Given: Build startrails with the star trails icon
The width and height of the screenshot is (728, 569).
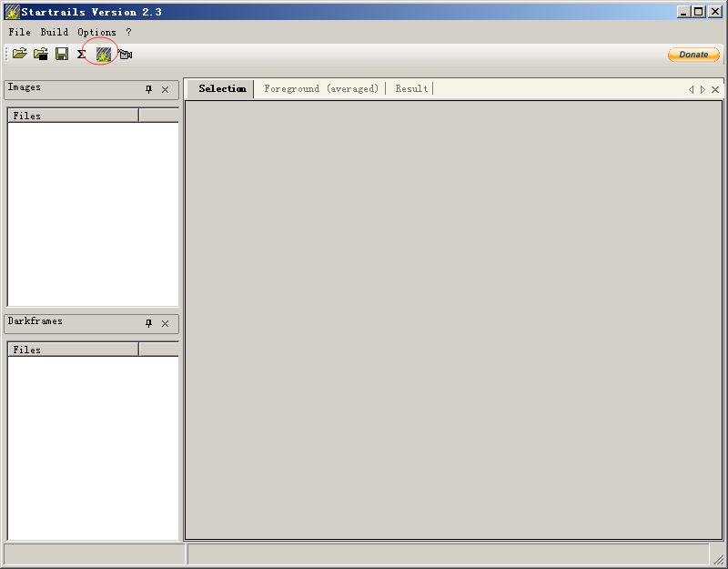Looking at the screenshot, I should pyautogui.click(x=103, y=55).
